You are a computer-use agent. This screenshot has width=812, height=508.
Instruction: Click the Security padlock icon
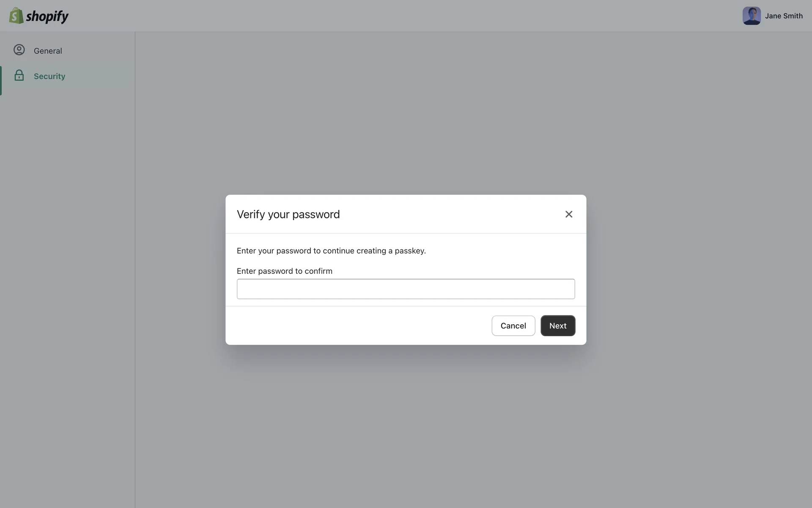(19, 75)
